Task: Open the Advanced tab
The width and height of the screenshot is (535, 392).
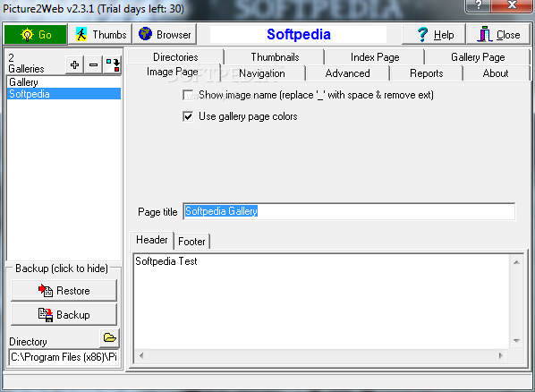Action: pos(347,73)
